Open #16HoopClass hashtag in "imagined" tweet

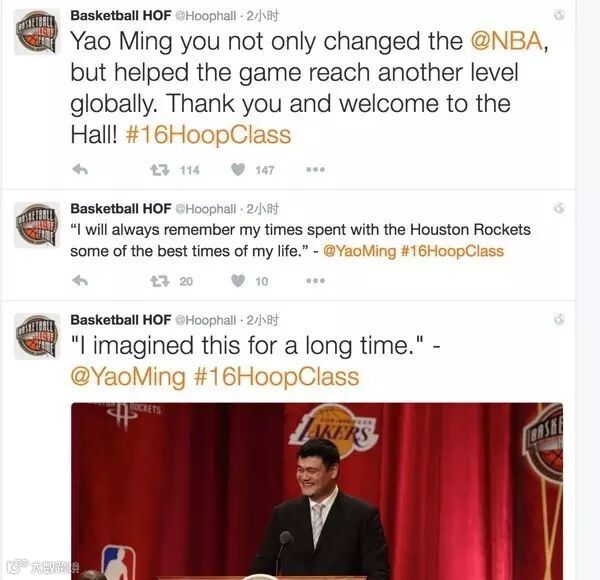pos(277,377)
